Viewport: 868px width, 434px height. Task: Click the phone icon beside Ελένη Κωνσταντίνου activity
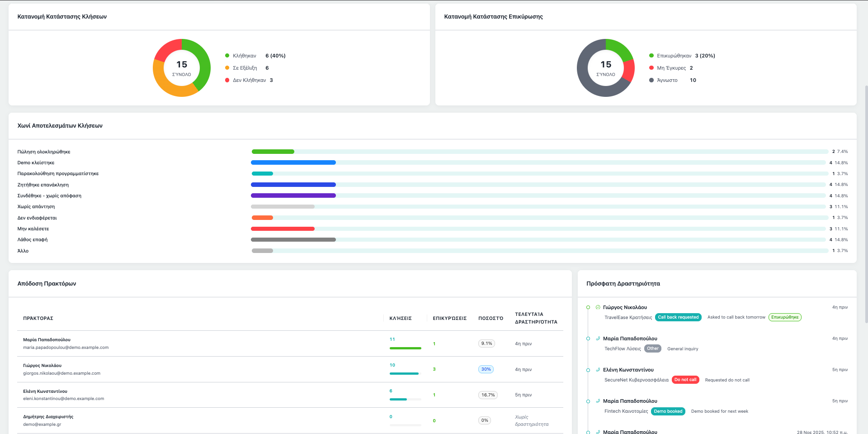coord(598,370)
